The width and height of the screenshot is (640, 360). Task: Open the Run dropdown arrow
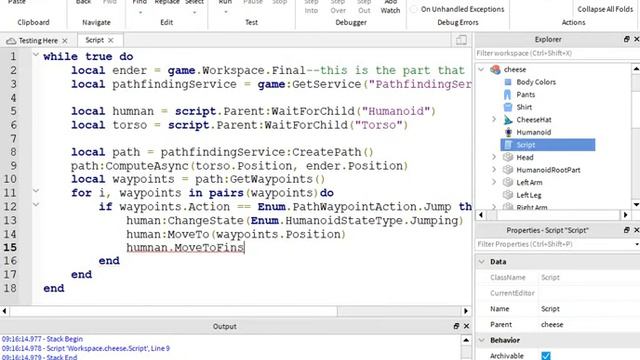[225, 12]
